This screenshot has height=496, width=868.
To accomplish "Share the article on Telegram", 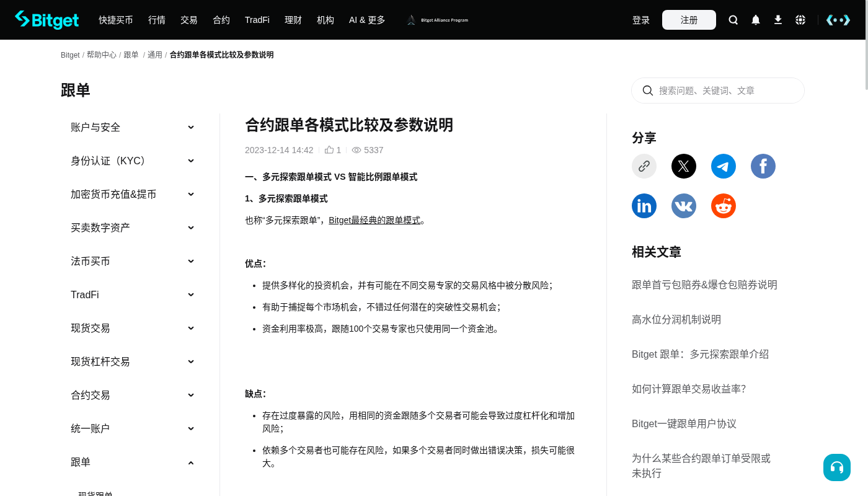I will click(724, 166).
